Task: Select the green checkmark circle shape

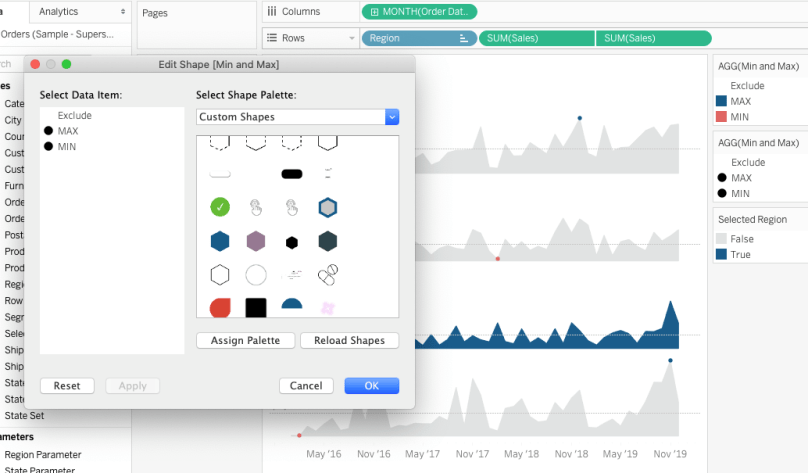Action: (x=221, y=208)
